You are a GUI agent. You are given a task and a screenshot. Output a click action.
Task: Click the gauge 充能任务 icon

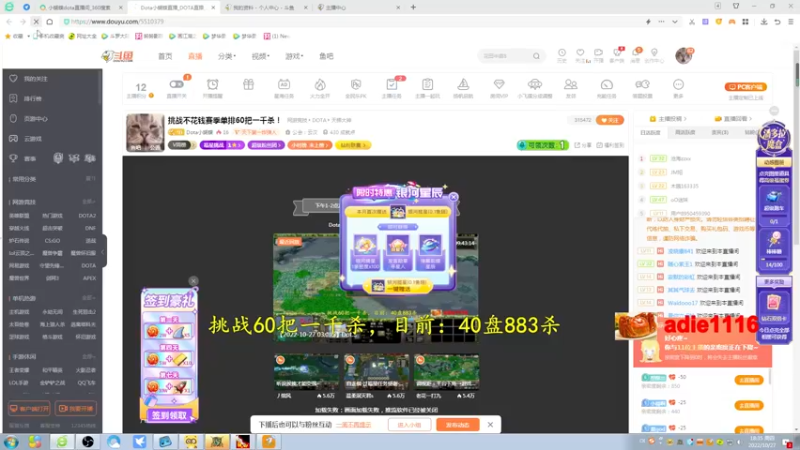(607, 85)
